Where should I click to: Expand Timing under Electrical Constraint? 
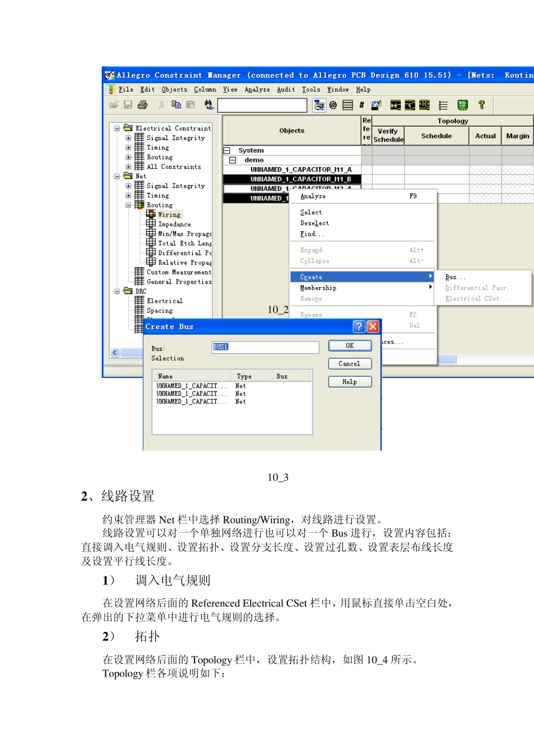coord(128,147)
